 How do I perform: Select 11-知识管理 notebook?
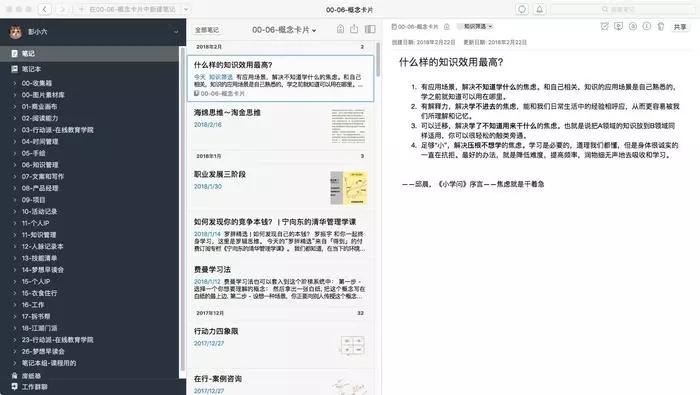click(39, 234)
